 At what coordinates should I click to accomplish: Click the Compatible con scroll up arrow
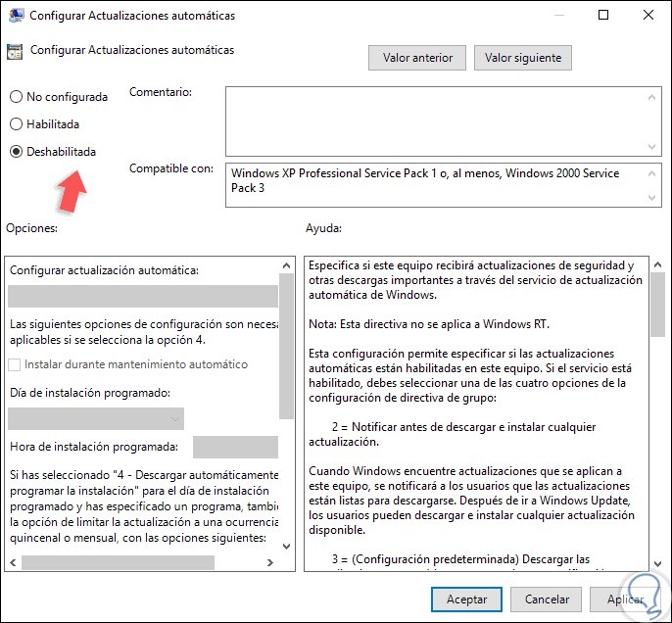click(651, 173)
